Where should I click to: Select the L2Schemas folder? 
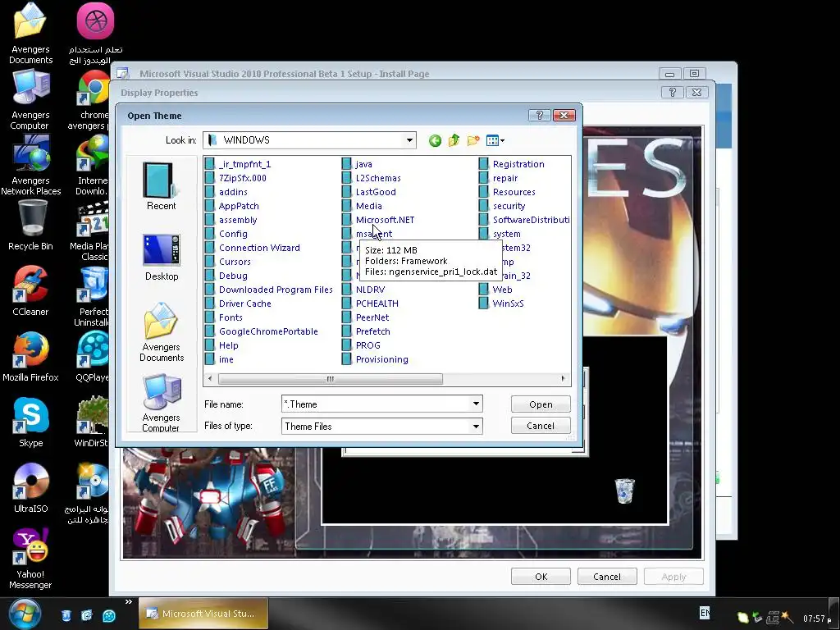372,178
